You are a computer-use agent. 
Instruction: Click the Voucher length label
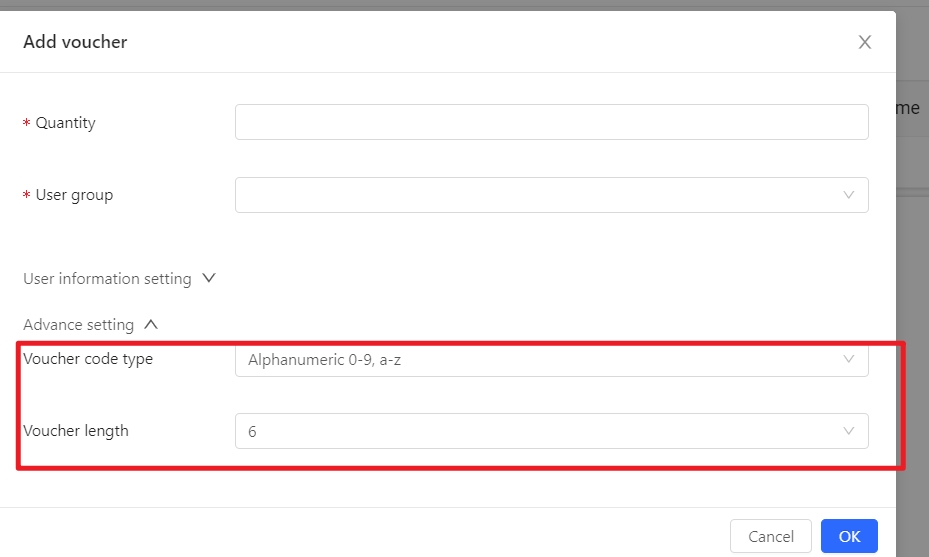click(76, 431)
